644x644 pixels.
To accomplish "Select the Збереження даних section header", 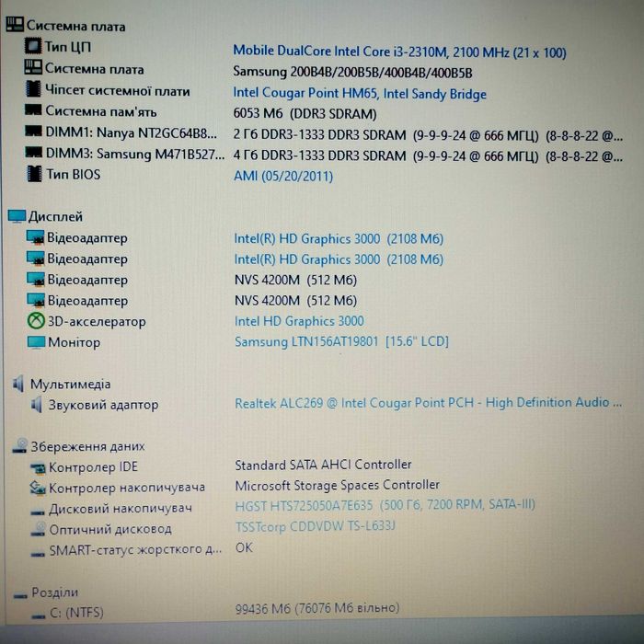I will (88, 446).
